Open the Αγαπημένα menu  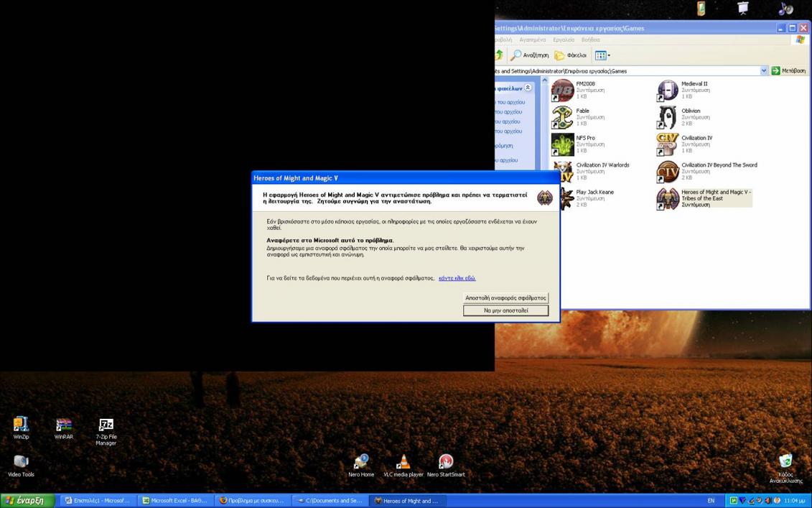532,40
